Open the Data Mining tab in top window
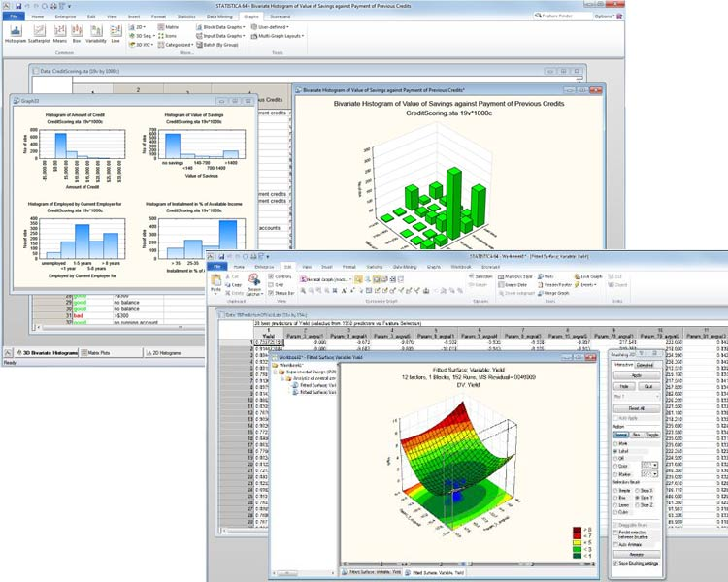The height and width of the screenshot is (582, 728). (x=219, y=16)
